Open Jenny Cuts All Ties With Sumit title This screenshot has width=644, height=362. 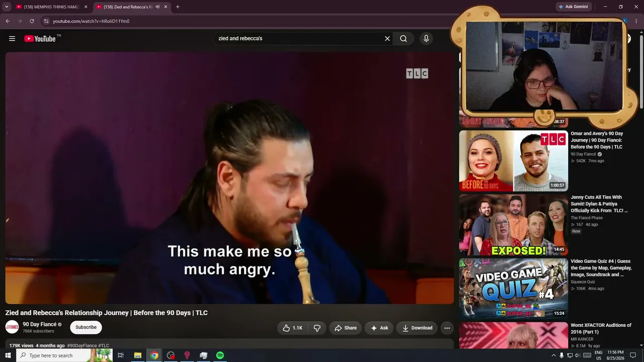(x=599, y=204)
